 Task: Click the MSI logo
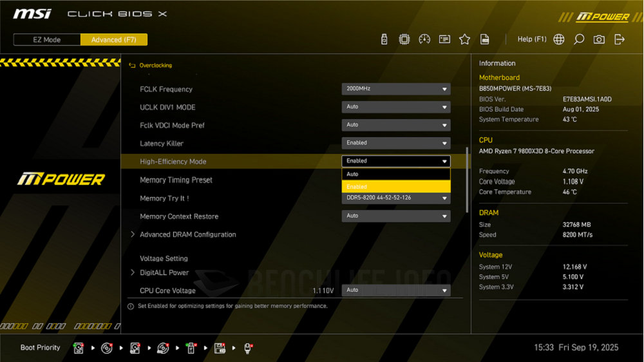32,14
